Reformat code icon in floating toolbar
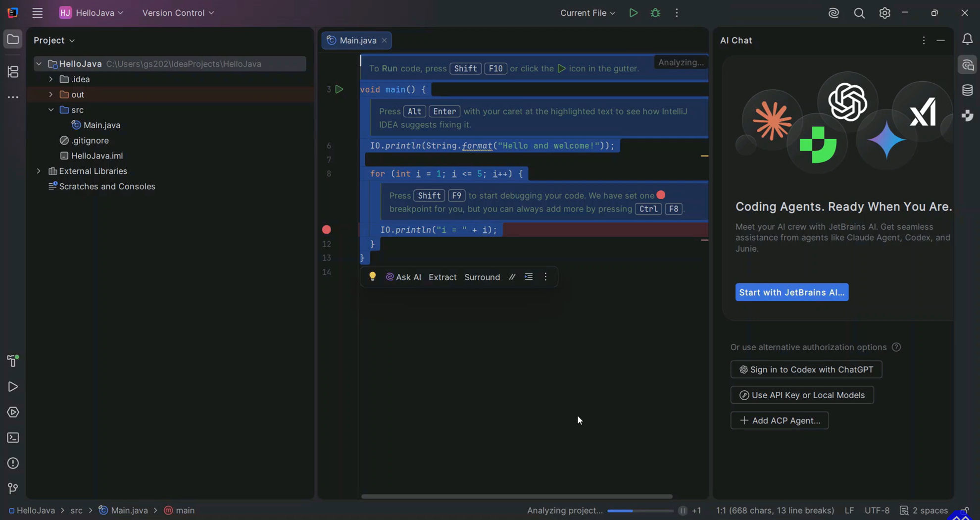 (x=529, y=277)
